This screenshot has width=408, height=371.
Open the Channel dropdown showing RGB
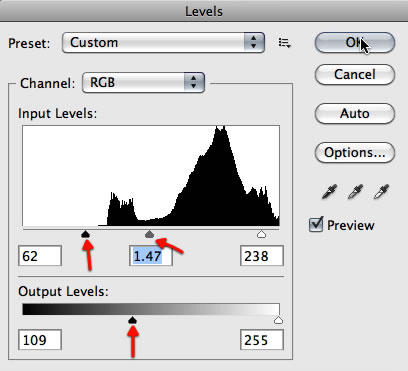(143, 82)
